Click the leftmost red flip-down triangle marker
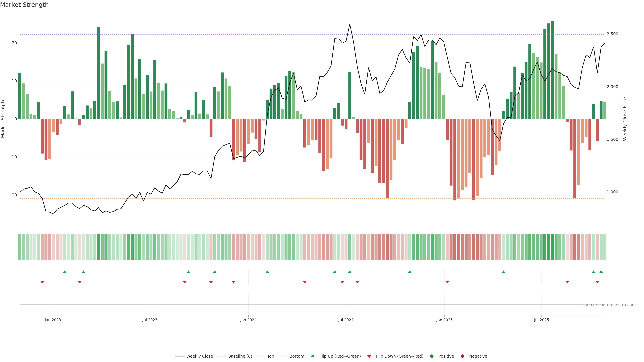The height and width of the screenshot is (362, 644). pyautogui.click(x=42, y=282)
